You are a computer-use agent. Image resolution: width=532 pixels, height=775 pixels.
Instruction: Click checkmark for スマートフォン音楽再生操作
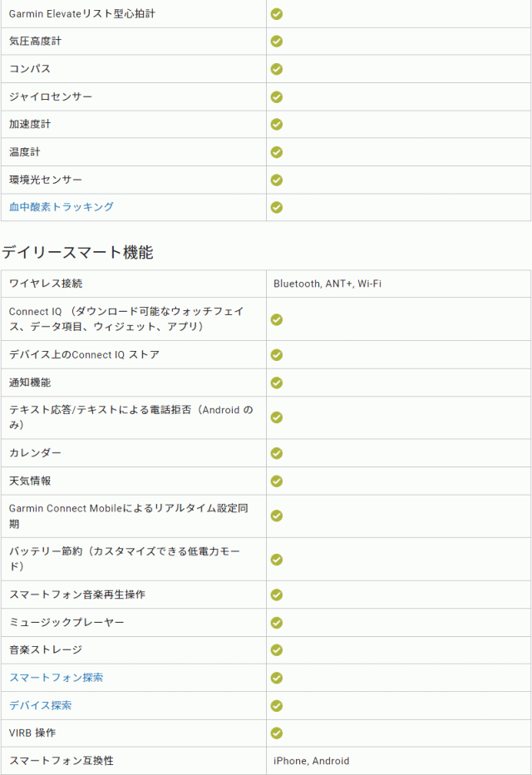(x=277, y=595)
